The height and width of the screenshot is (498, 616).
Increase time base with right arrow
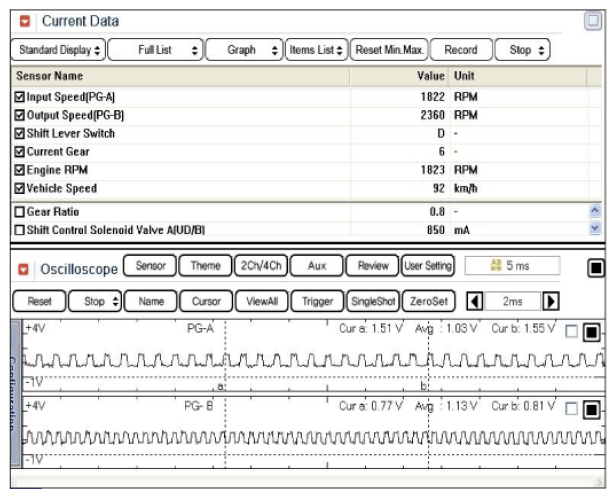(549, 301)
